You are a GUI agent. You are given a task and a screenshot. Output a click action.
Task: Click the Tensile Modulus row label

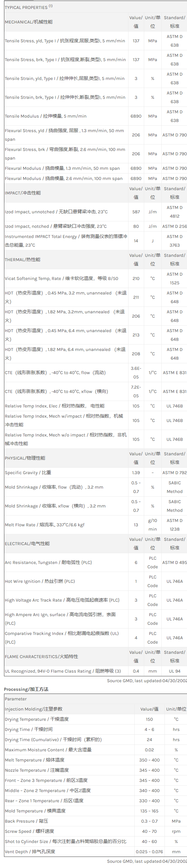(45, 116)
